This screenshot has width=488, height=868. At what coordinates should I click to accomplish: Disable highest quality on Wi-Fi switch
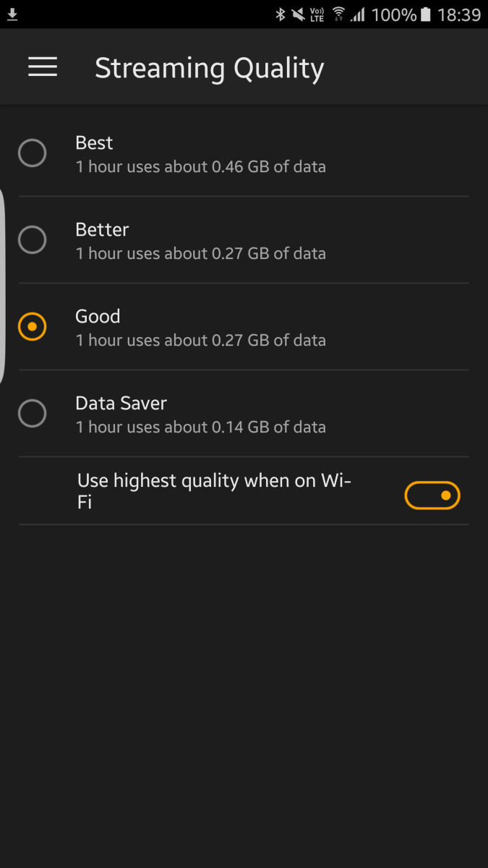click(x=432, y=495)
